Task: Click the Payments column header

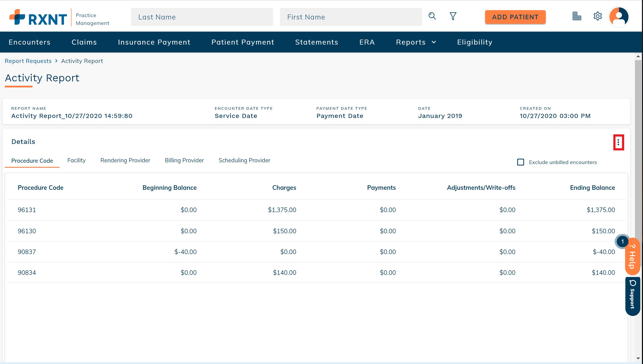Action: point(381,187)
